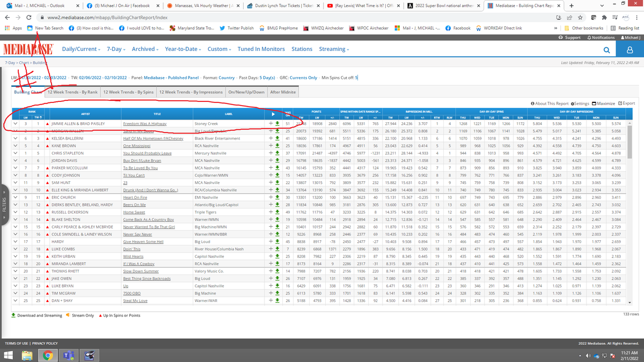
Task: Open Notifications bell in top bar
Action: tap(600, 38)
